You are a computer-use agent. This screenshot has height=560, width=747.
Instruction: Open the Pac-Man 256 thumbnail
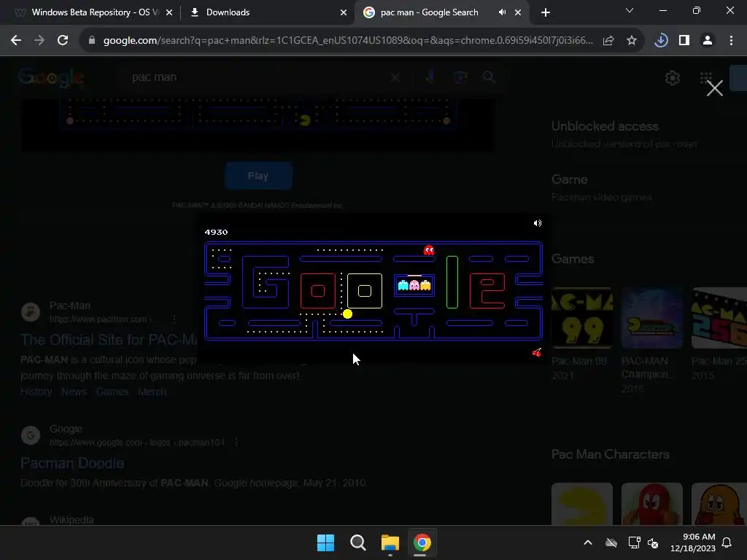pos(719,318)
